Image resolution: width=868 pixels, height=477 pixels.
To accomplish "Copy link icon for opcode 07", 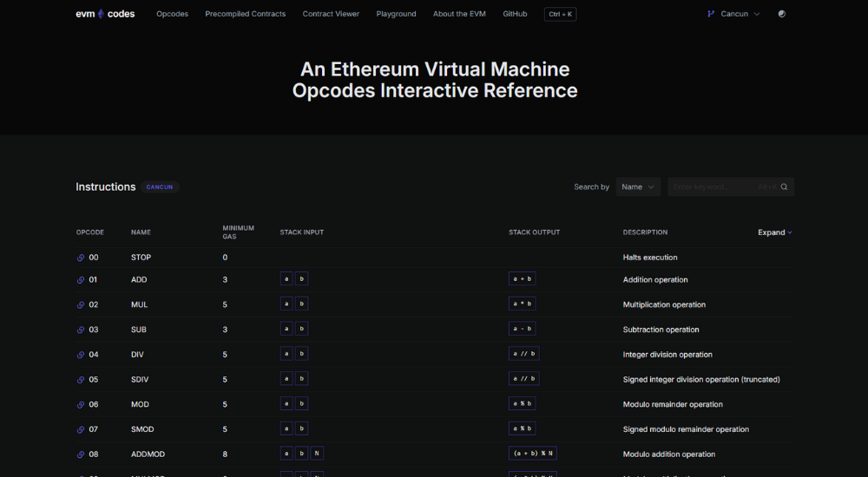I will coord(80,429).
